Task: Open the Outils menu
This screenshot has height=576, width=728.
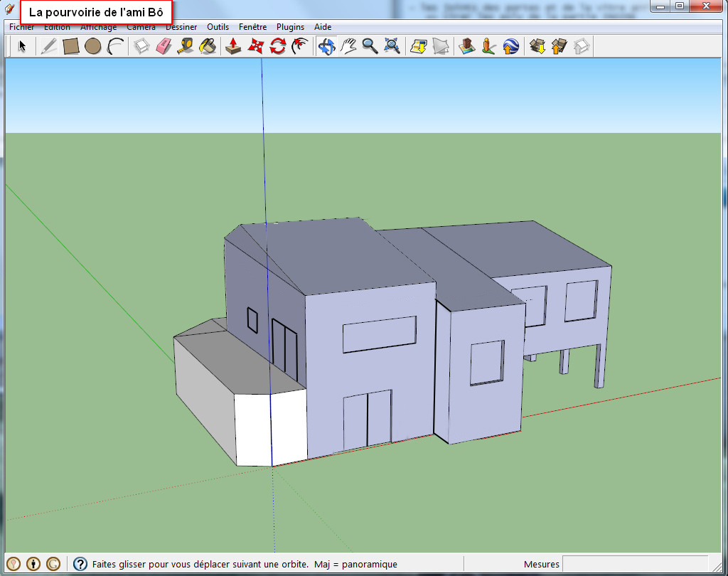Action: 218,27
